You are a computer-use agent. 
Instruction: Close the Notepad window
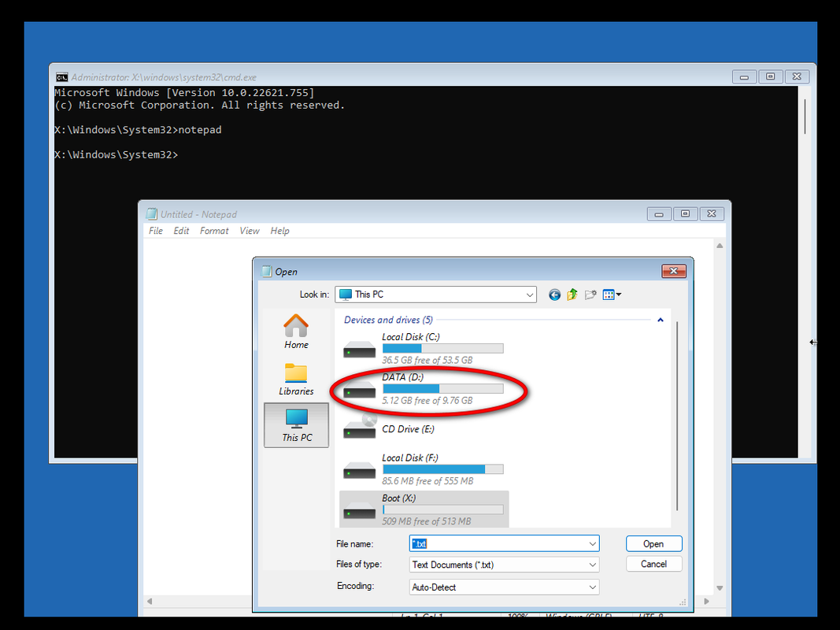click(x=712, y=213)
